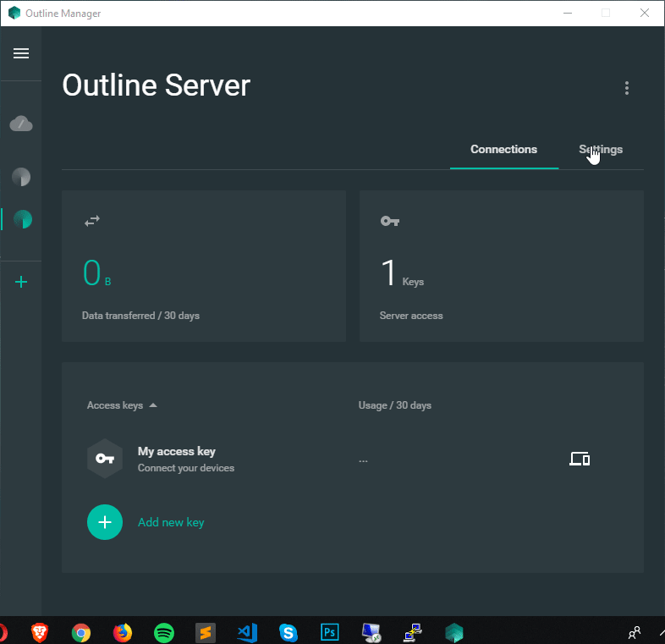Open Skype from the taskbar
Image resolution: width=665 pixels, height=644 pixels.
click(x=289, y=633)
